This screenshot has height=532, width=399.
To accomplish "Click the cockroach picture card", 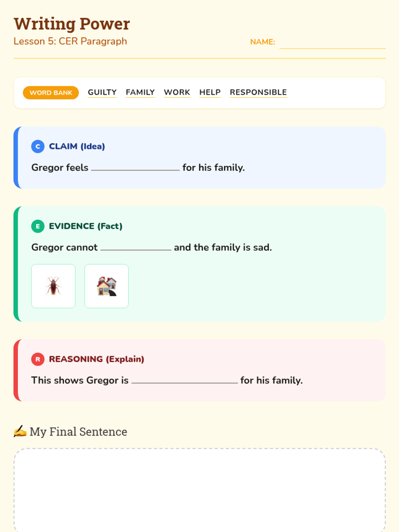I will [x=53, y=286].
